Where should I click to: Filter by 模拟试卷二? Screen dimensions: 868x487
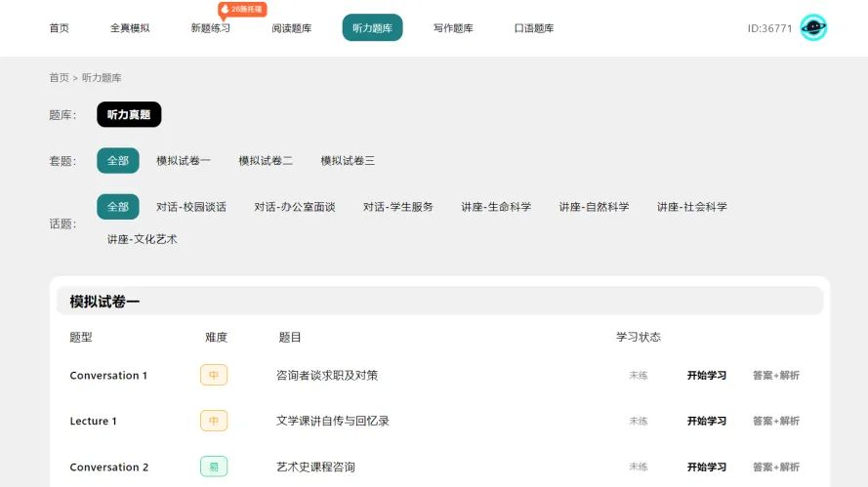click(266, 160)
